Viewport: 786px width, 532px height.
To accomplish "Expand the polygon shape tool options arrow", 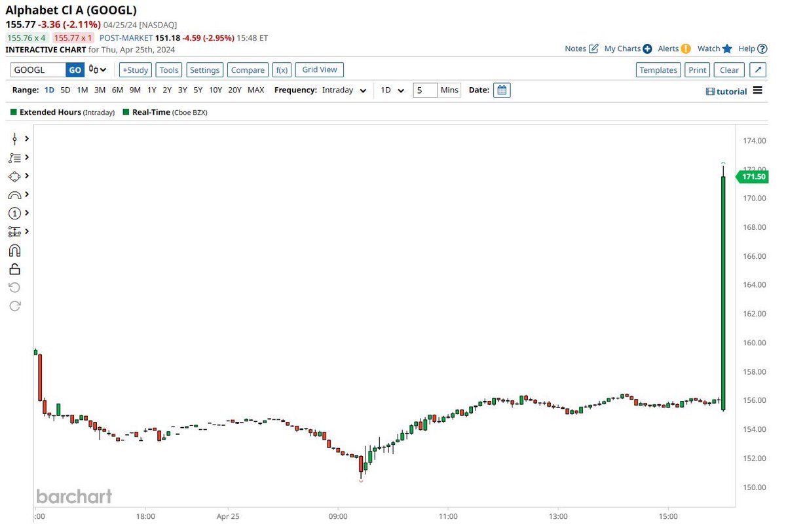I will [x=27, y=176].
